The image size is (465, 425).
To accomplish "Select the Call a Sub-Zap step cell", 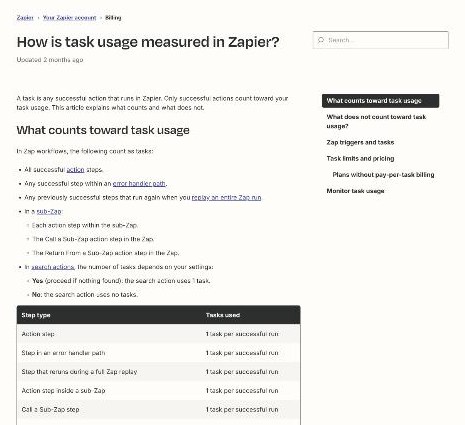I will point(50,410).
